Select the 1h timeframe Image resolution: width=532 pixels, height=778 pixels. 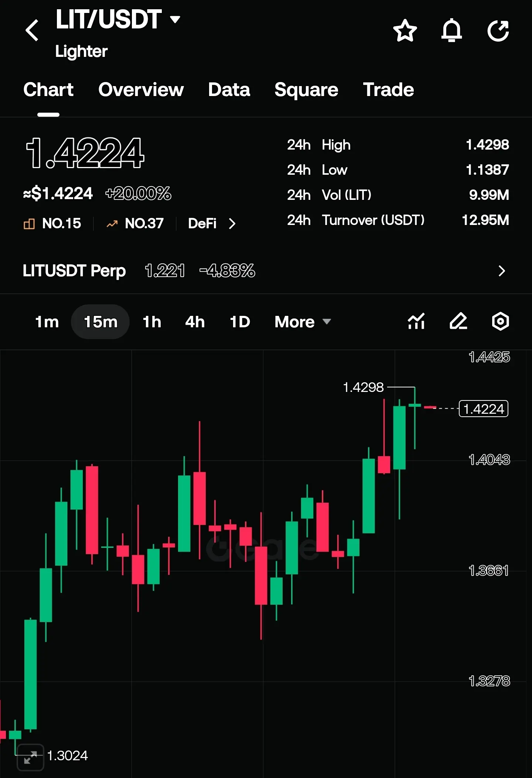point(152,322)
